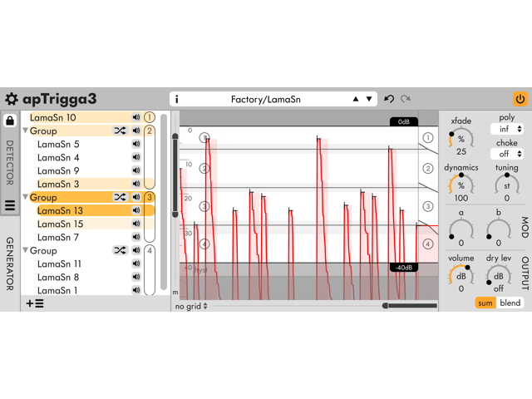Audition LamaSn 7 with its speaker icon
Screen dimensions: 532x399
[136, 237]
